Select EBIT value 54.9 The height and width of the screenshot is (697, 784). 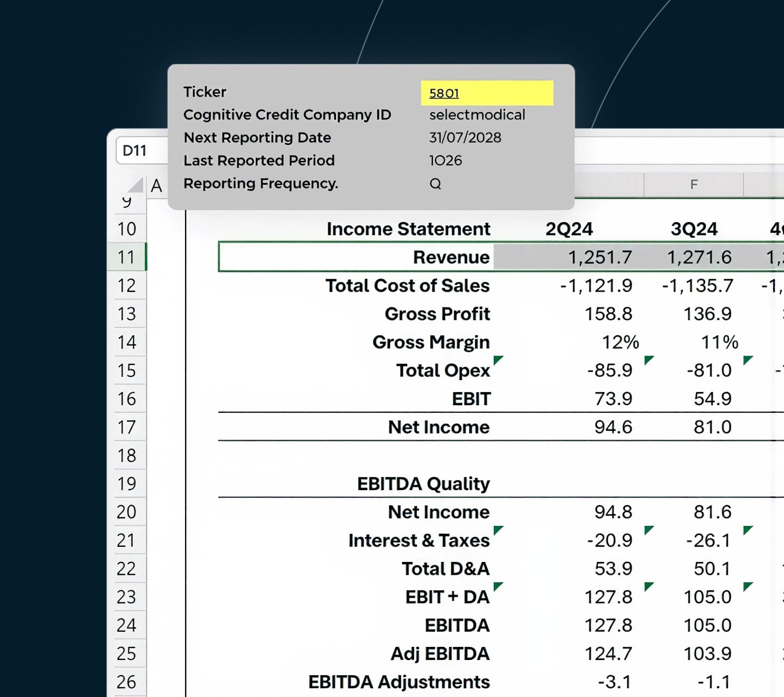[713, 399]
